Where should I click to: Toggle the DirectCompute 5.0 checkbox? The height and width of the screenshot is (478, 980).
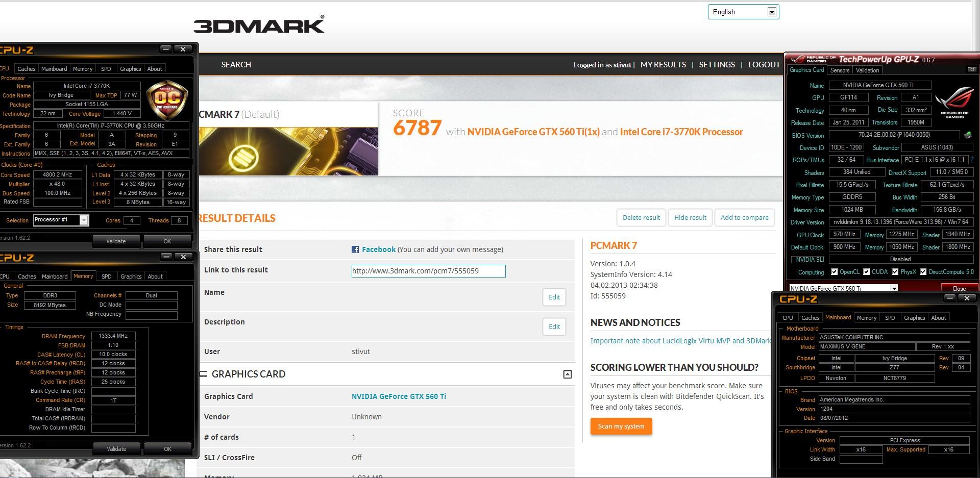[x=923, y=272]
